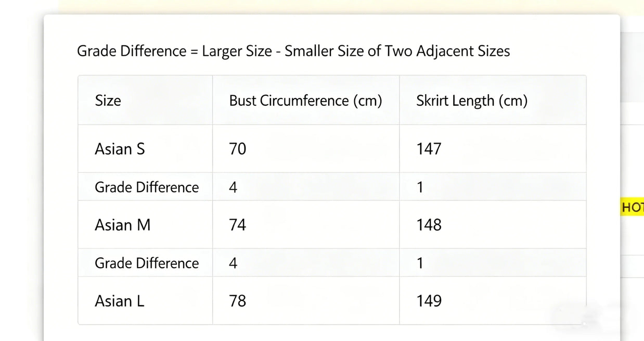
Task: Select the Asian M size row label
Action: pyautogui.click(x=123, y=225)
